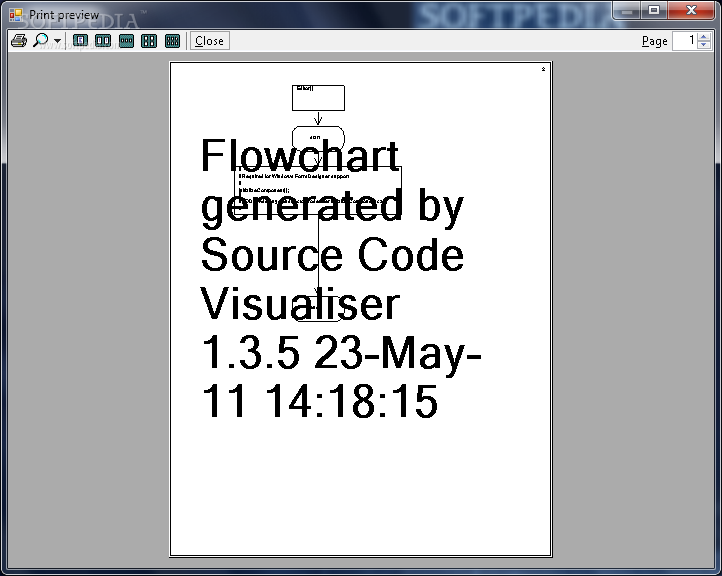Click the Print preview window app icon
This screenshot has height=576, width=722.
(x=16, y=15)
